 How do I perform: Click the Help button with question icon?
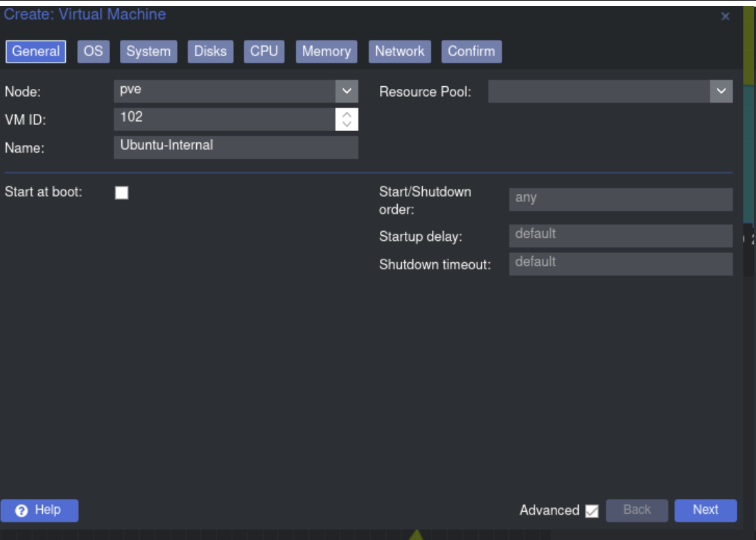(40, 510)
